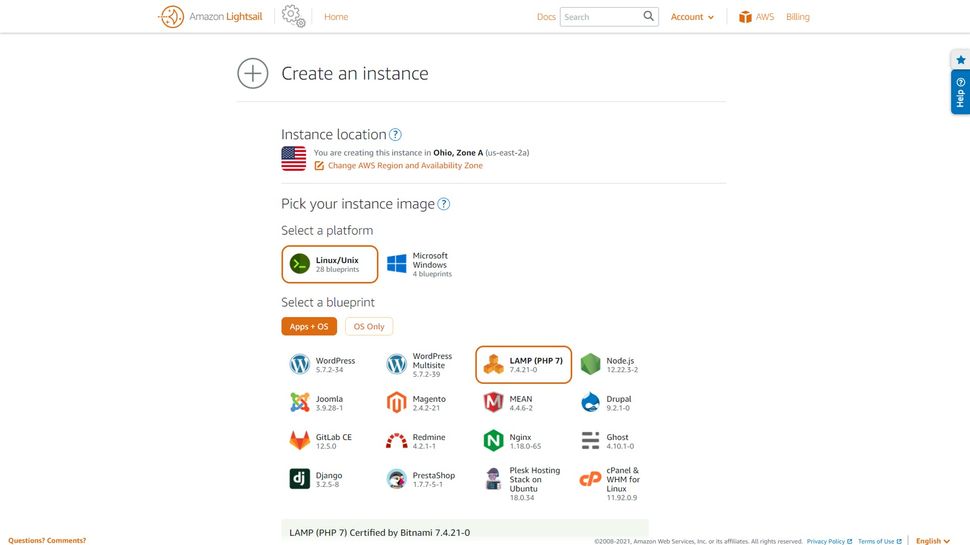Choose the WordPress blueprint
The height and width of the screenshot is (545, 970).
tap(330, 364)
